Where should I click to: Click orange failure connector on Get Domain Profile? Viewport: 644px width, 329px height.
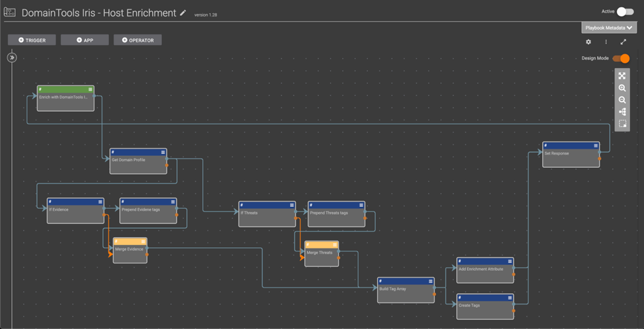click(x=166, y=165)
